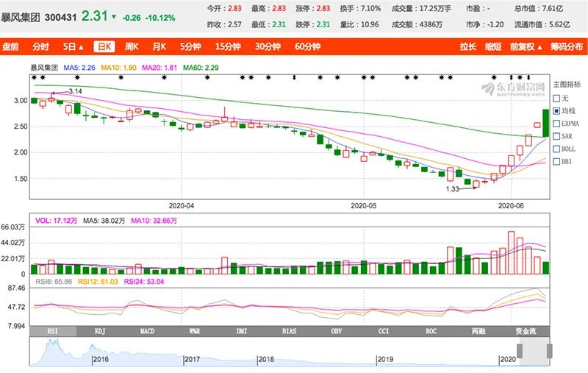Click the MA10: 1.90 legend value

point(118,68)
